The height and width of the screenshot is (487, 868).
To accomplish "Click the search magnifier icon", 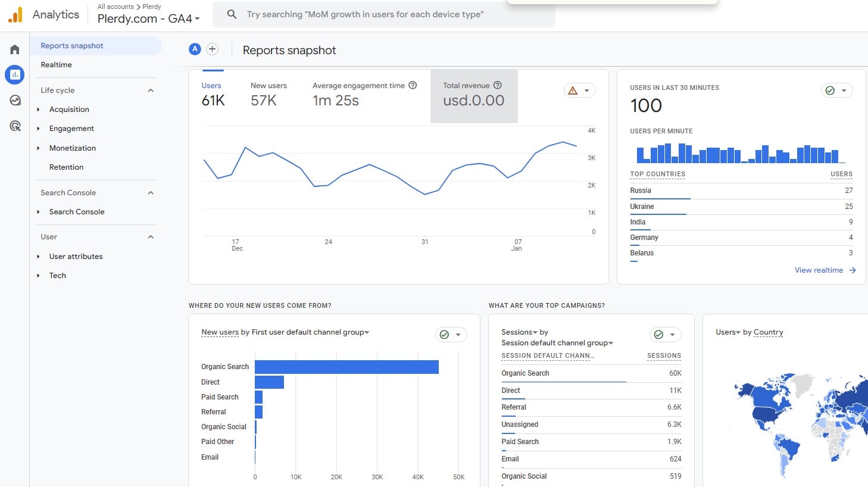I will (x=232, y=14).
